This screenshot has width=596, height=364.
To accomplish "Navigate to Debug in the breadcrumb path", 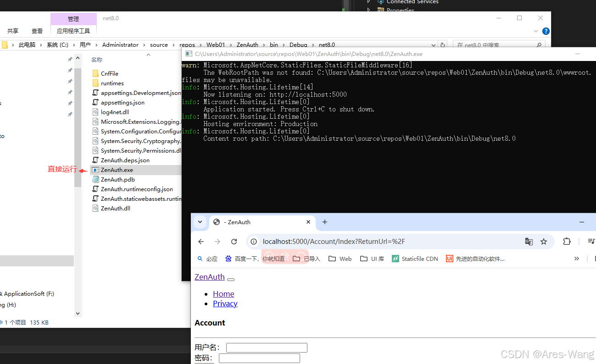I will 298,45.
